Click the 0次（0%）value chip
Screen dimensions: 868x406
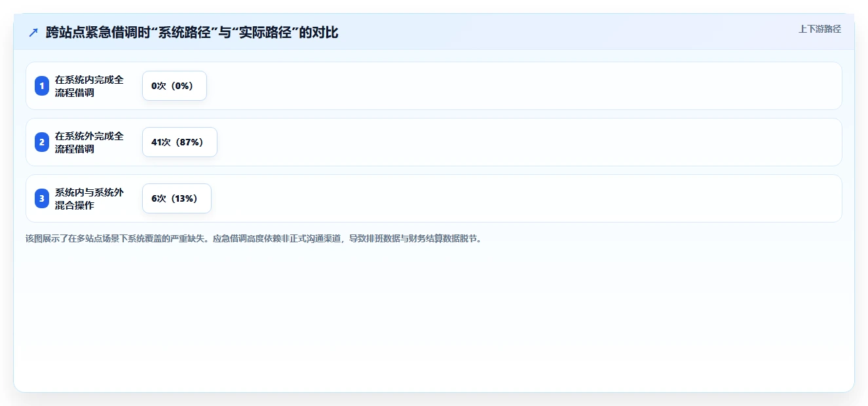pos(174,86)
